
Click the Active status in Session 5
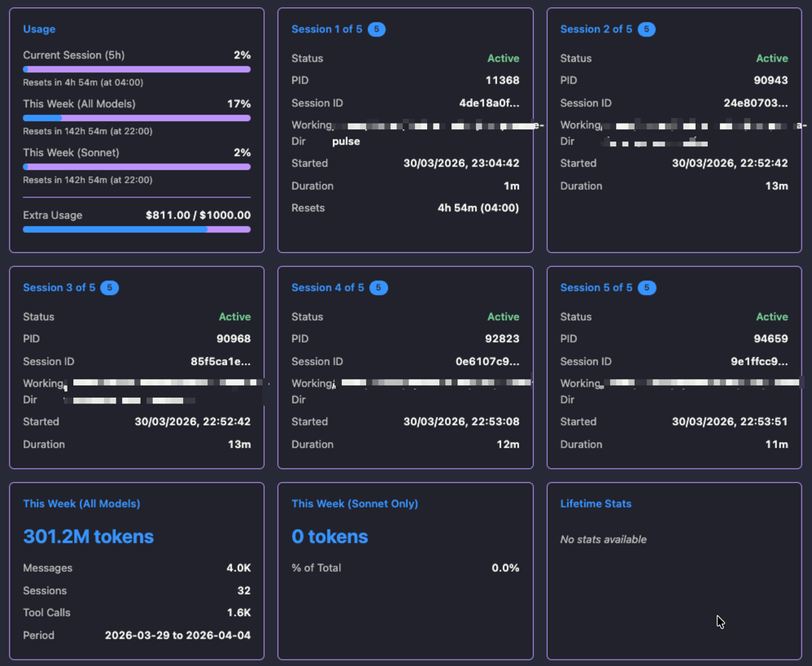click(x=772, y=316)
